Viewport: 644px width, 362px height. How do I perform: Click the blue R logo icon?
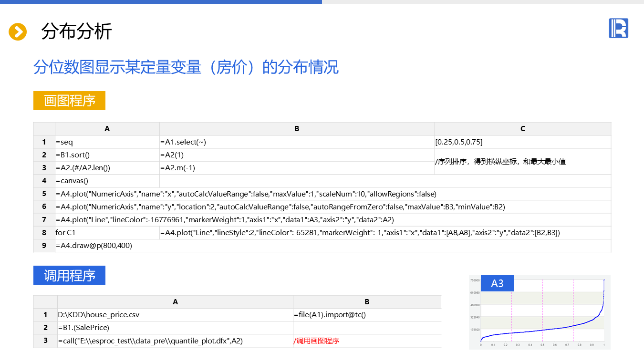tap(618, 29)
